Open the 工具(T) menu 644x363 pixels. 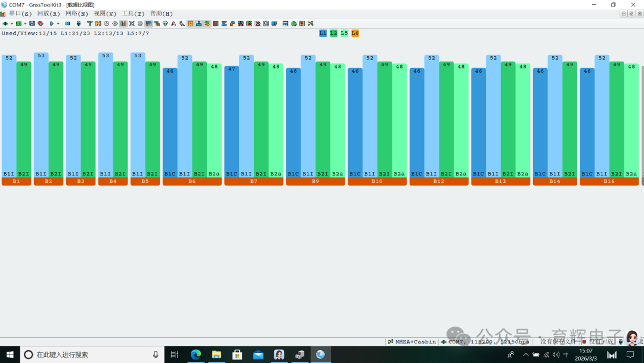coord(133,14)
